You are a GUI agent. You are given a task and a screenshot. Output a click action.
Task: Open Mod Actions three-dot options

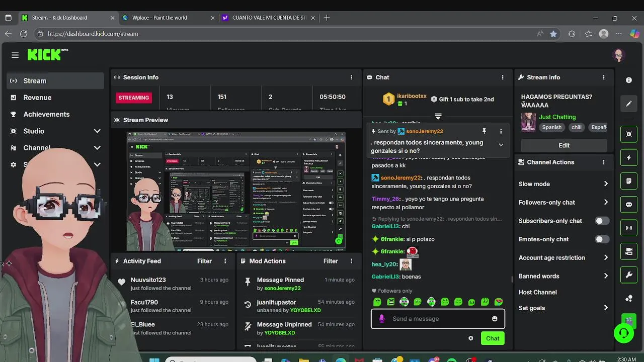pos(351,261)
